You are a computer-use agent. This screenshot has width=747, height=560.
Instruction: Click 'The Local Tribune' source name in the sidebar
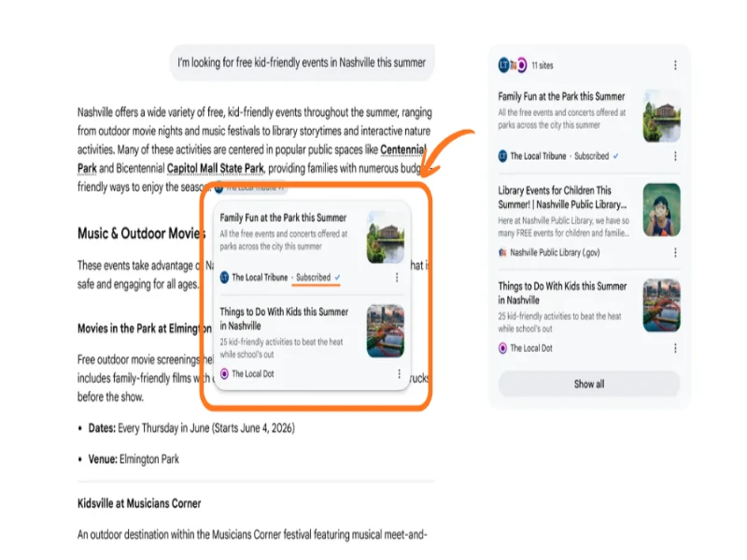(538, 156)
